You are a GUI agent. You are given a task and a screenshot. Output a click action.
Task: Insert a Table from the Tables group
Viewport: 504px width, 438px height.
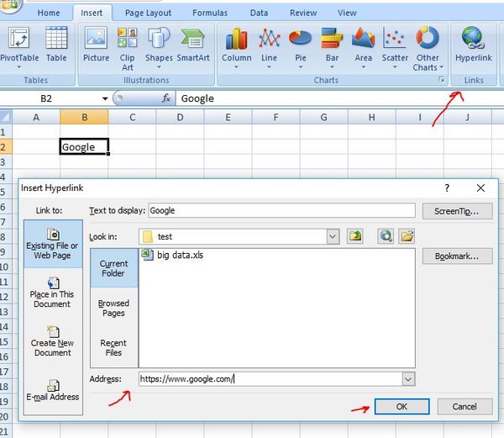coord(56,45)
